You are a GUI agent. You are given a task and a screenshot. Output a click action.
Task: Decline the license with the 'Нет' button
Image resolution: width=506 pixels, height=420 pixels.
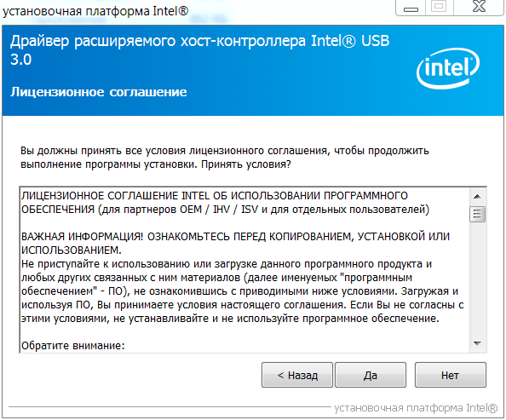(x=450, y=375)
